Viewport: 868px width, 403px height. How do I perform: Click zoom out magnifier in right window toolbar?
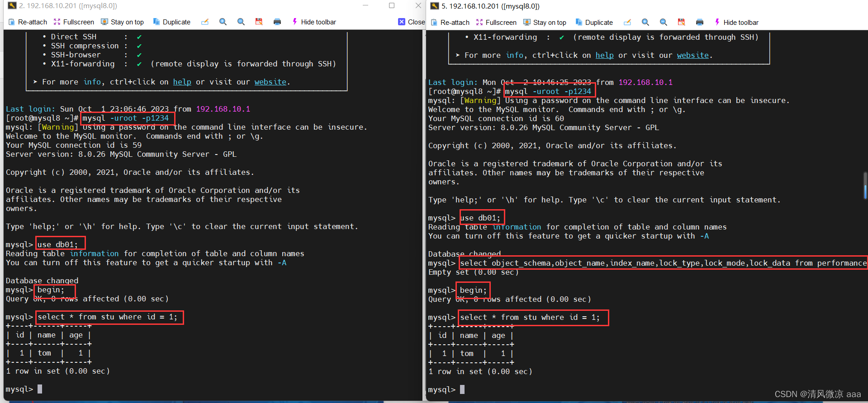(664, 22)
